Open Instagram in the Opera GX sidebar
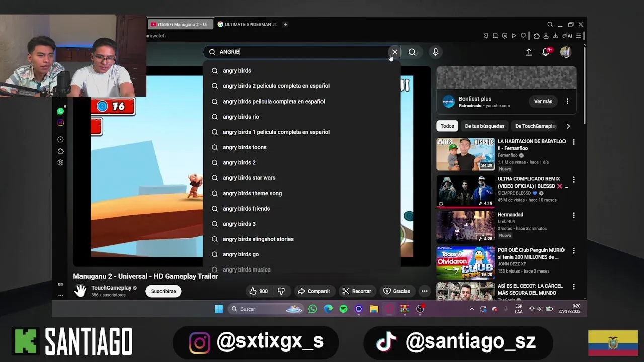 coord(60,122)
